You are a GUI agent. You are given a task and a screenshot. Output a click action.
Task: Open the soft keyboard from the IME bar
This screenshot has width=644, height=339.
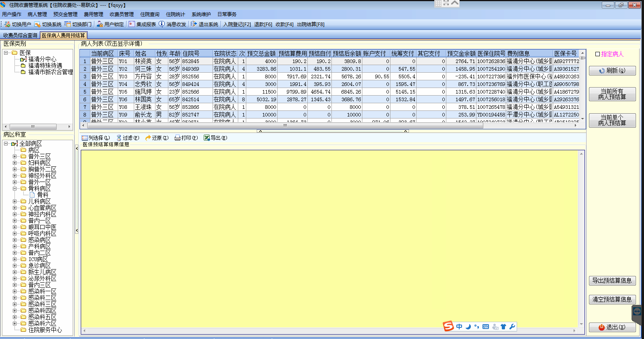[x=486, y=327]
